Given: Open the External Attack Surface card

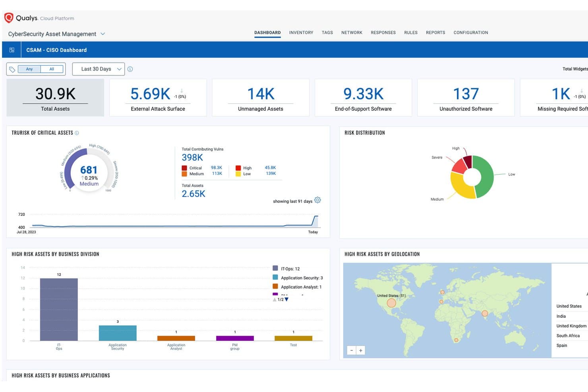Looking at the screenshot, I should click(x=158, y=98).
